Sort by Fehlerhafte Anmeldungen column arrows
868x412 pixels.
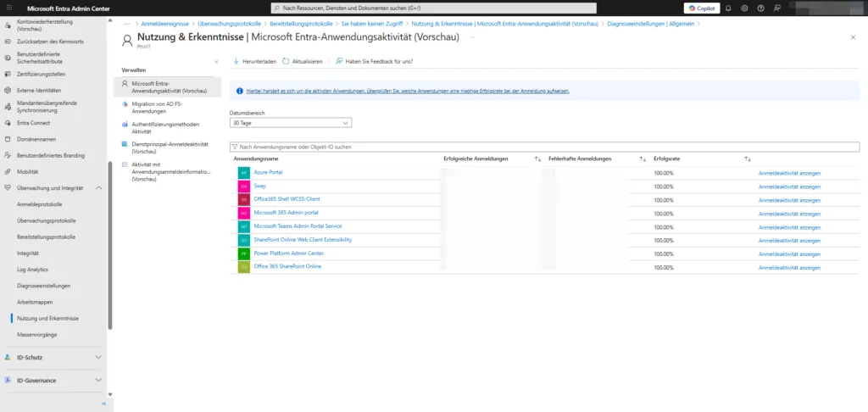click(643, 159)
